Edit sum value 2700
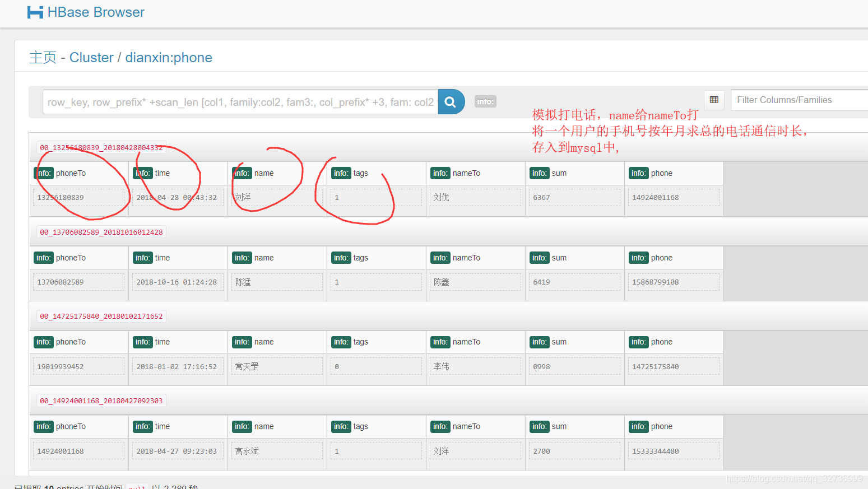This screenshot has width=868, height=489. [x=575, y=451]
